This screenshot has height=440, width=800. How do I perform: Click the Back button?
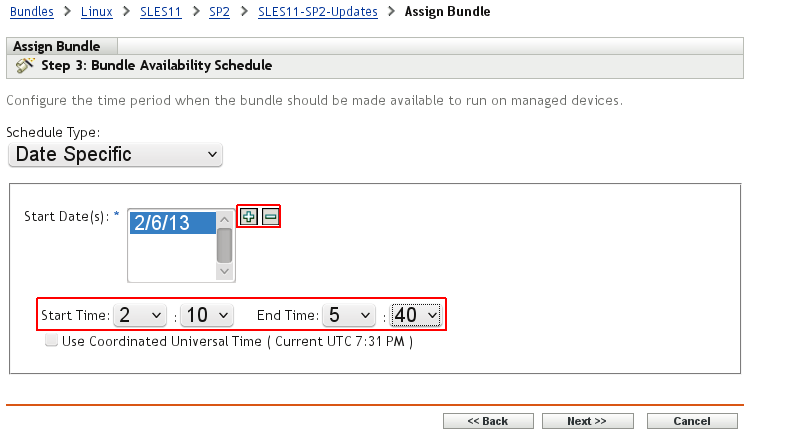tap(488, 421)
